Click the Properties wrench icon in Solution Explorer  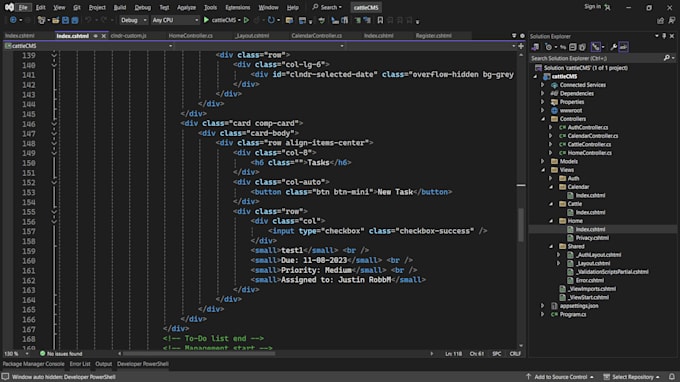pyautogui.click(x=614, y=47)
